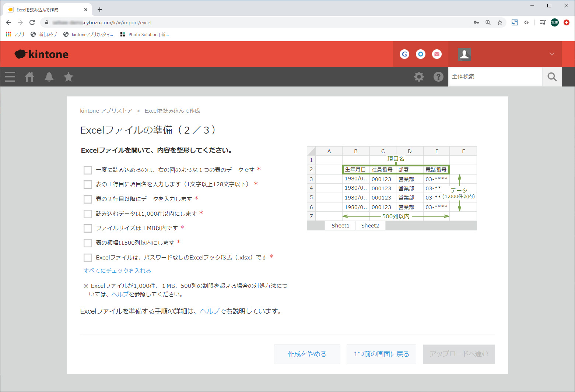
Task: Check ファイルサイズは１MB以内です checkbox
Action: 88,228
